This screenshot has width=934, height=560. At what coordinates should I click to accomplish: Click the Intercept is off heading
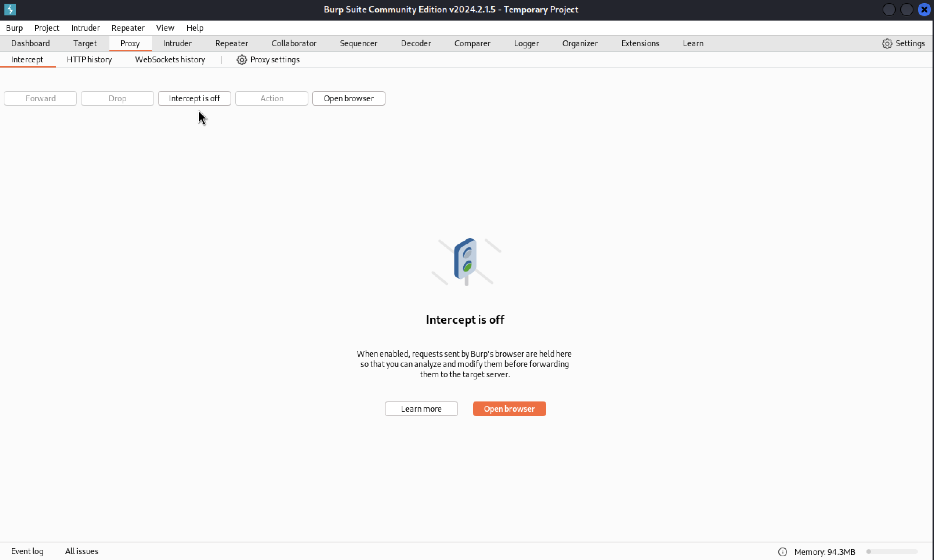465,320
